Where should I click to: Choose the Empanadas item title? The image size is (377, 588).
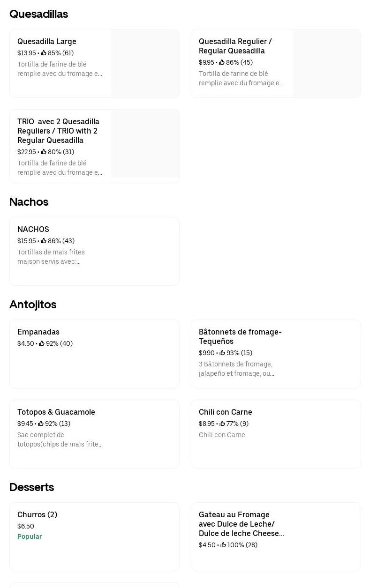point(38,332)
